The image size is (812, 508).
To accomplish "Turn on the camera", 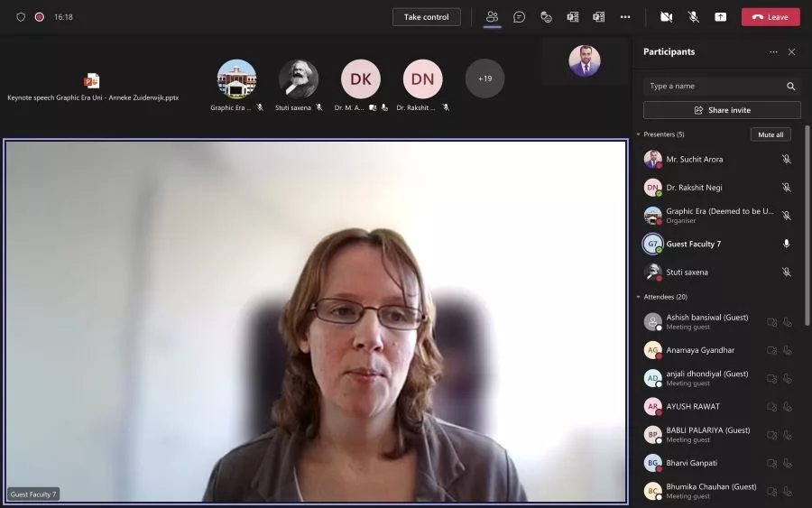I will click(666, 17).
